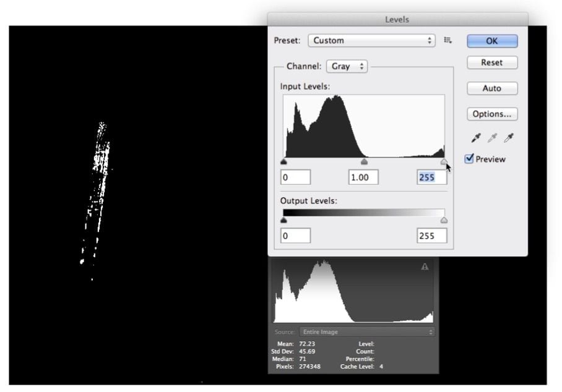
Task: Open the Preset dropdown showing Custom
Action: point(371,40)
